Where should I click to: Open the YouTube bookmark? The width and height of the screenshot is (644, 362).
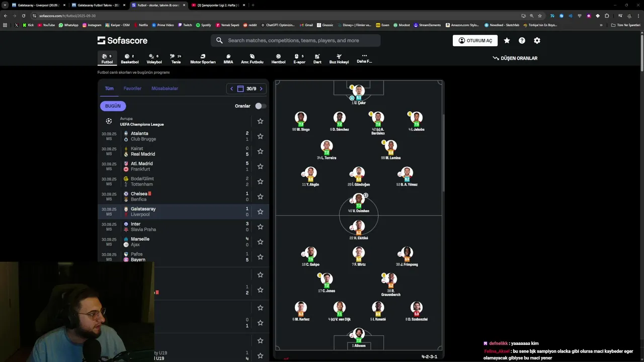tap(46, 25)
